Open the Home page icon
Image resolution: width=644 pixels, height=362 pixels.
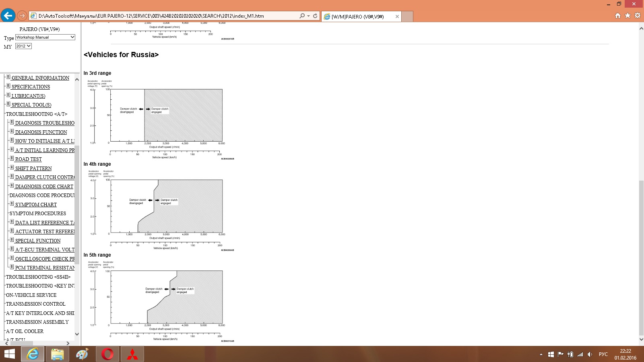point(618,16)
